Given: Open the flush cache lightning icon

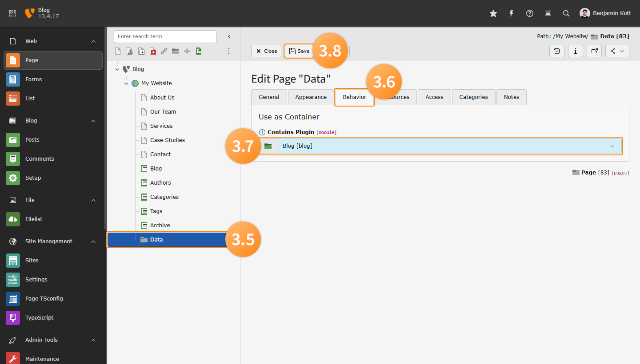Looking at the screenshot, I should pos(511,13).
